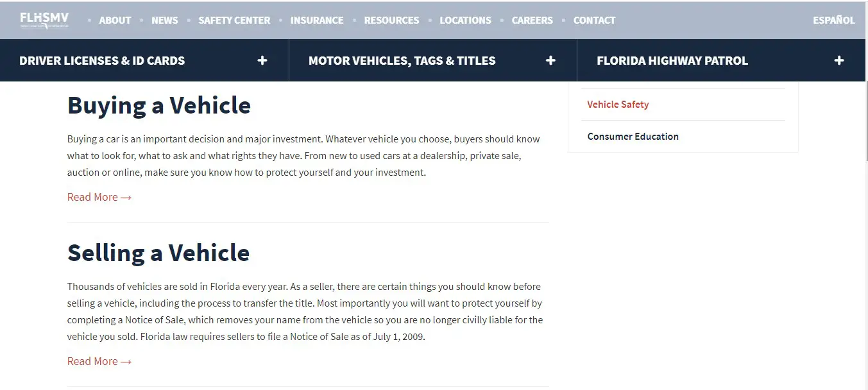
Task: Open the Safety Center menu
Action: pyautogui.click(x=234, y=20)
